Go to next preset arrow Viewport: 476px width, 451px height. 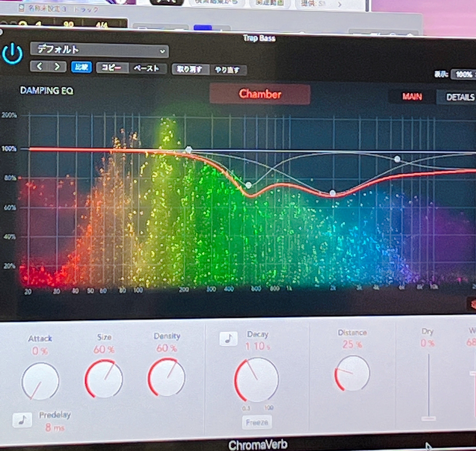coord(57,67)
